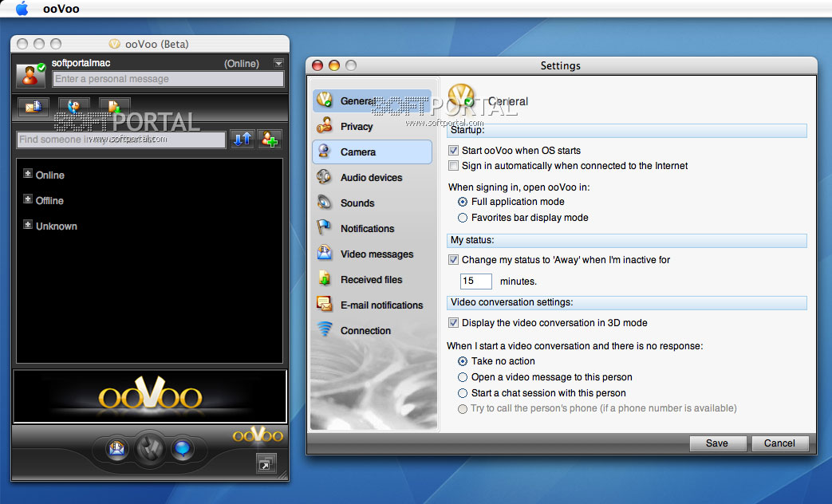Click the Connection wifi icon in sidebar
Viewport: 832px width, 504px height.
click(324, 329)
